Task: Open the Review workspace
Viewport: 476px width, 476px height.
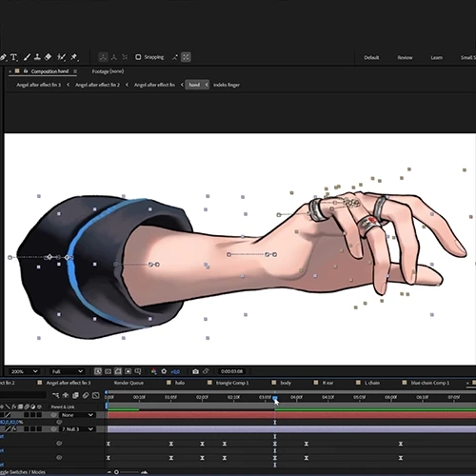Action: 405,57
